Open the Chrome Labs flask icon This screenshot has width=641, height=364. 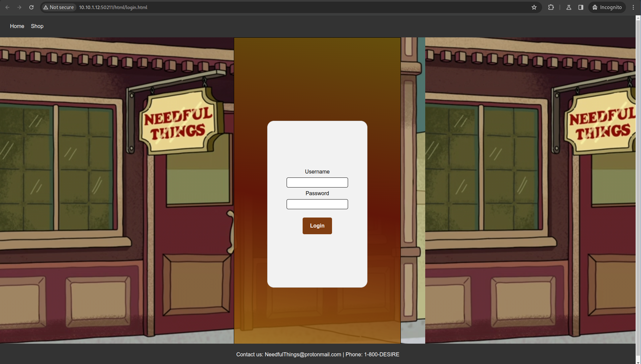pos(569,7)
